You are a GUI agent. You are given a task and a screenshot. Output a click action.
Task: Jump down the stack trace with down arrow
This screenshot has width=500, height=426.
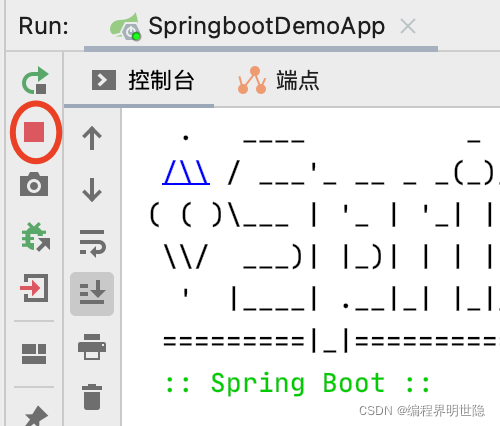click(x=92, y=190)
